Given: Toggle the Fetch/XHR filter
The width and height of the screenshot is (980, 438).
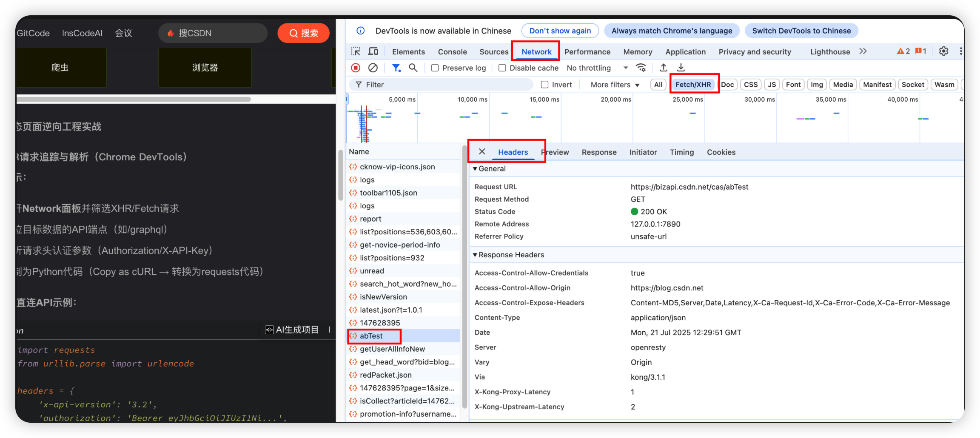Looking at the screenshot, I should coord(693,85).
